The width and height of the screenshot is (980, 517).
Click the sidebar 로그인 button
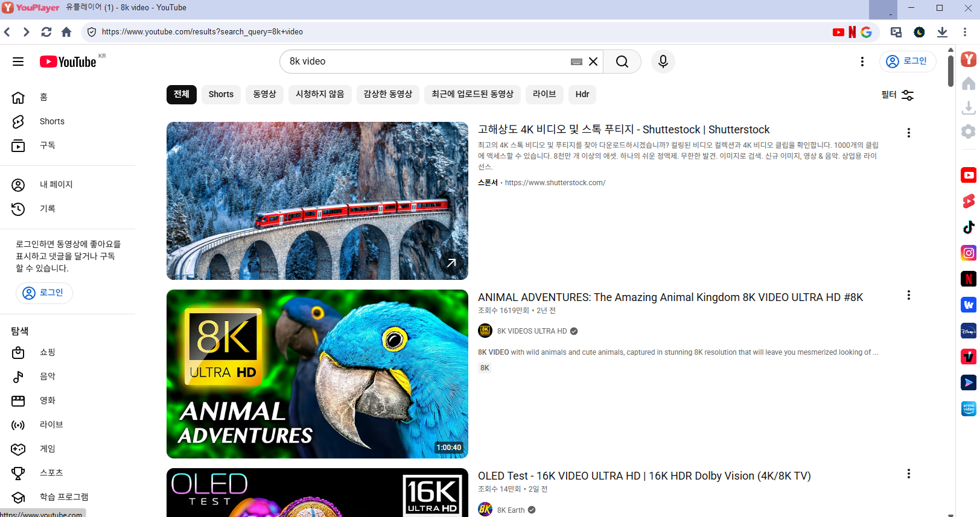[44, 293]
